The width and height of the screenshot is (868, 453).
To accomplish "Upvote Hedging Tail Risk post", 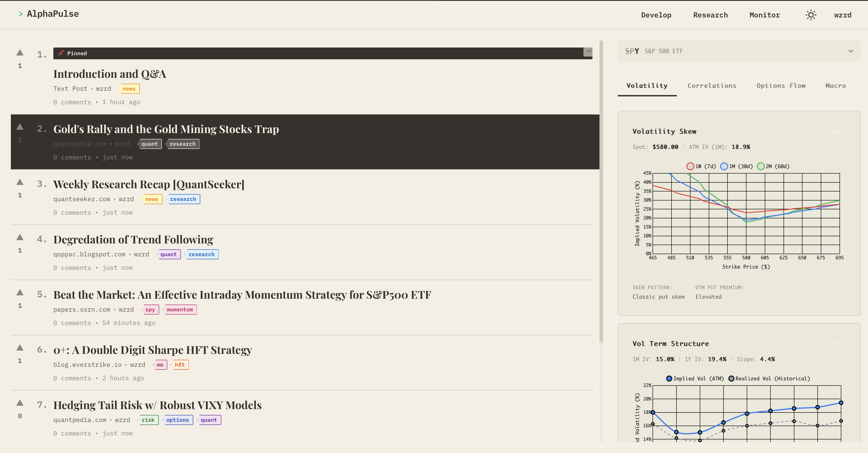I will pos(20,403).
